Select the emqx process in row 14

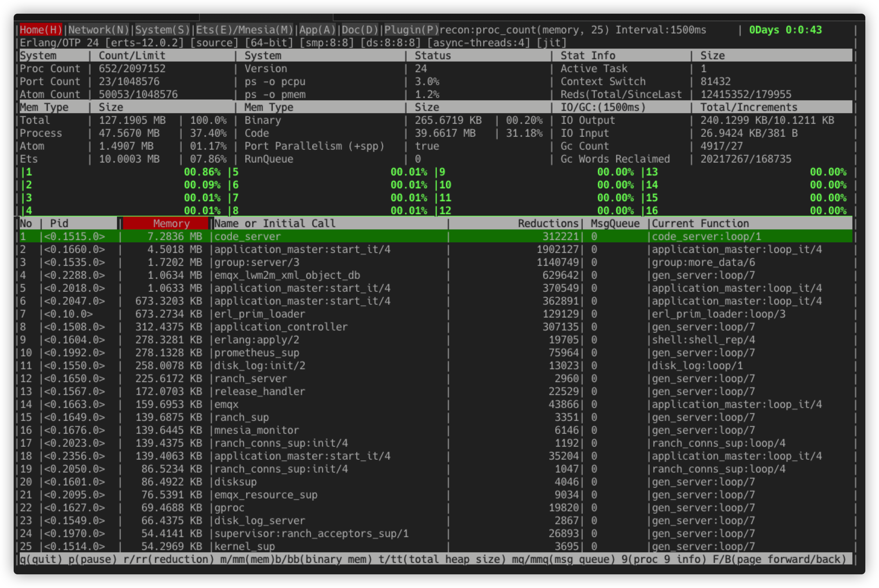pyautogui.click(x=226, y=404)
